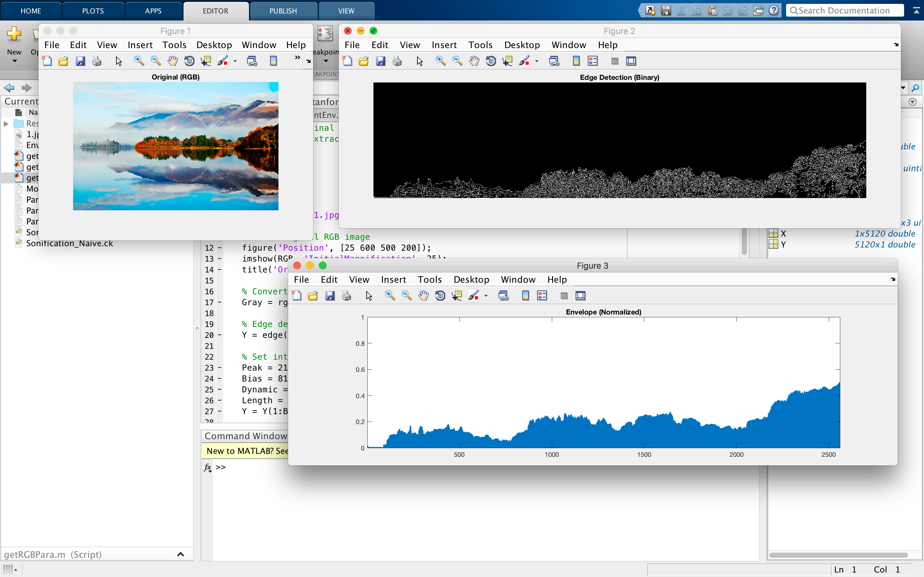
Task: Click Insert Colorbar icon in Figure 3 toolbar
Action: coord(526,296)
